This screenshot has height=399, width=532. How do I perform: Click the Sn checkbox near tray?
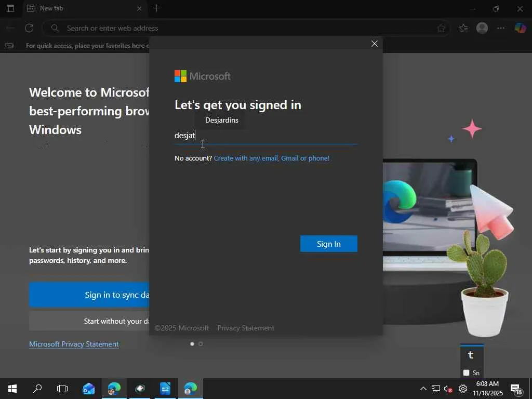(466, 373)
